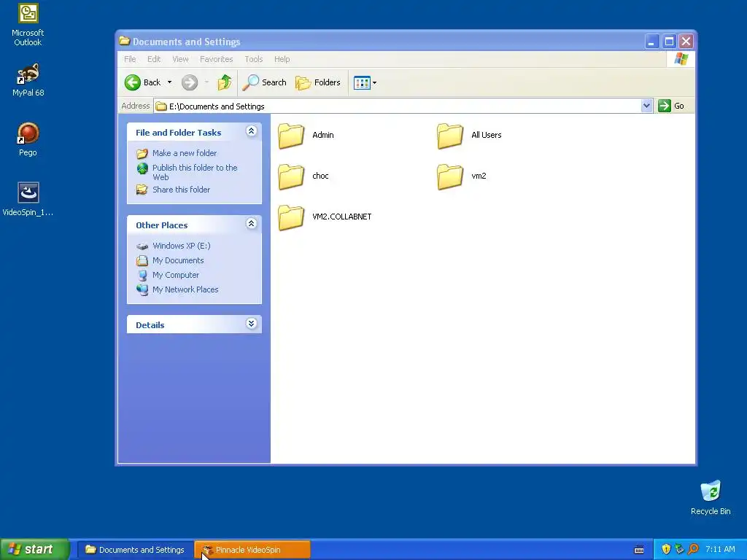Collapse the Other Places panel

click(x=251, y=223)
